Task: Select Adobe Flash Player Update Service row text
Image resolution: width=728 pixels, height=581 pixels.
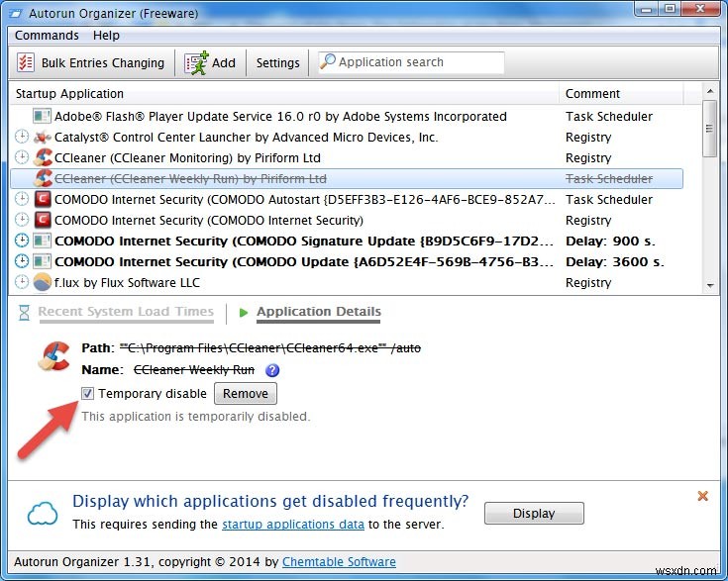Action: [280, 117]
